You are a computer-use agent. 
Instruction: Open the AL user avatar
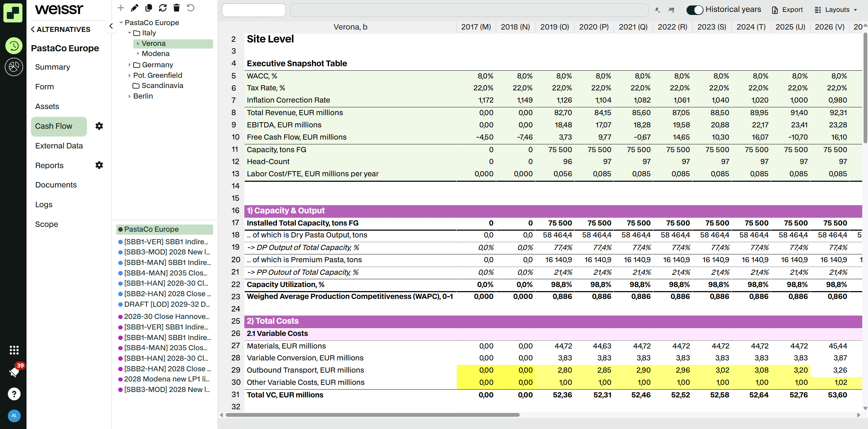tap(14, 415)
